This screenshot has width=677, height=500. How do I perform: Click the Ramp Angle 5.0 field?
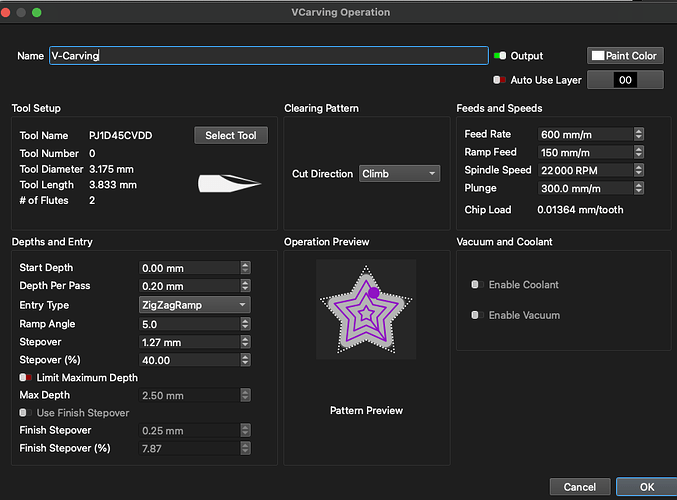click(x=190, y=324)
